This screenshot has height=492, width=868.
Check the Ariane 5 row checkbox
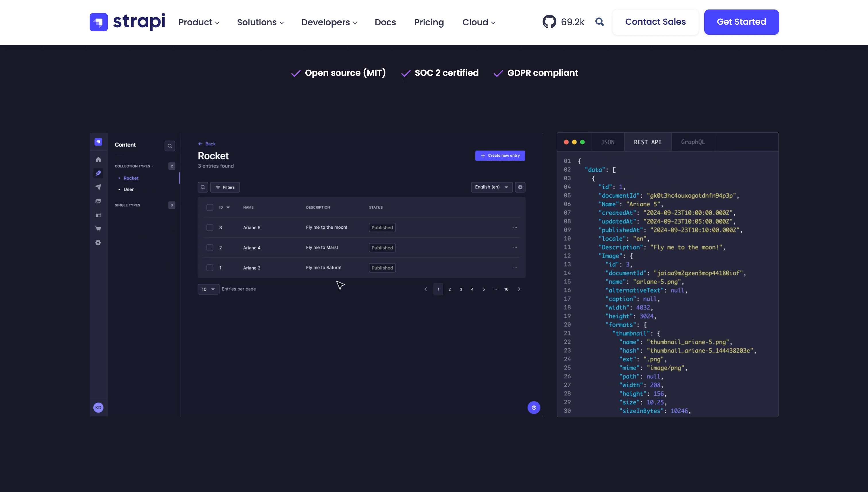pos(210,228)
